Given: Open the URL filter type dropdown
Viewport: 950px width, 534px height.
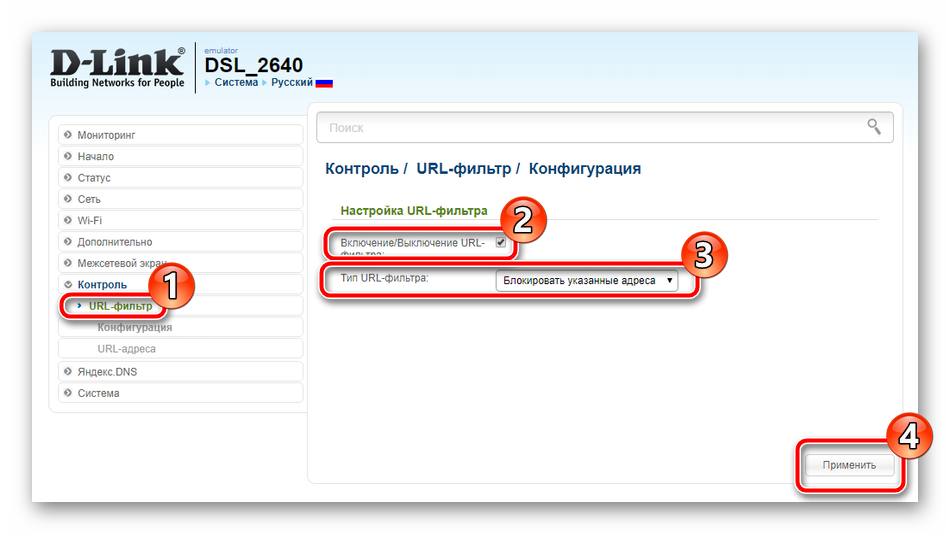Looking at the screenshot, I should pyautogui.click(x=586, y=281).
